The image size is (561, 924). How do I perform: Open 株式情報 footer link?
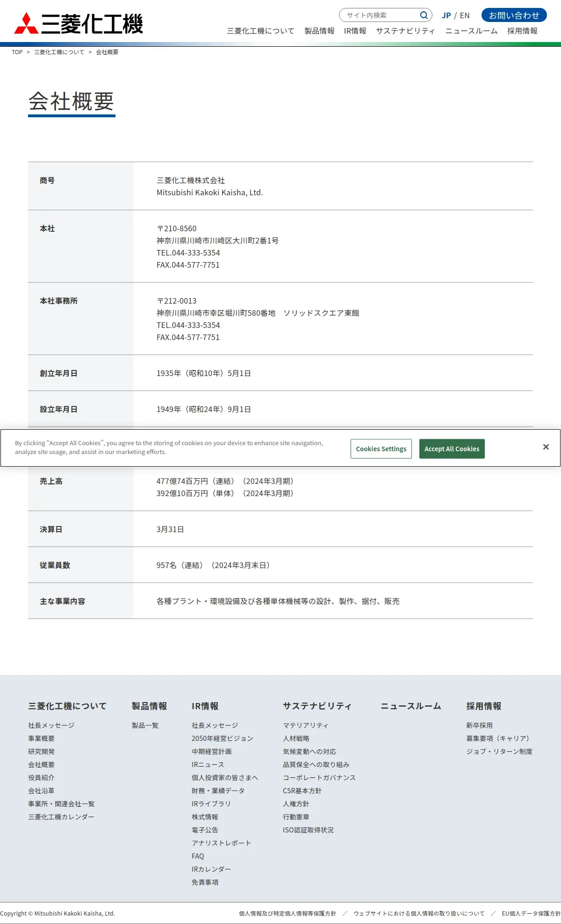pyautogui.click(x=205, y=817)
